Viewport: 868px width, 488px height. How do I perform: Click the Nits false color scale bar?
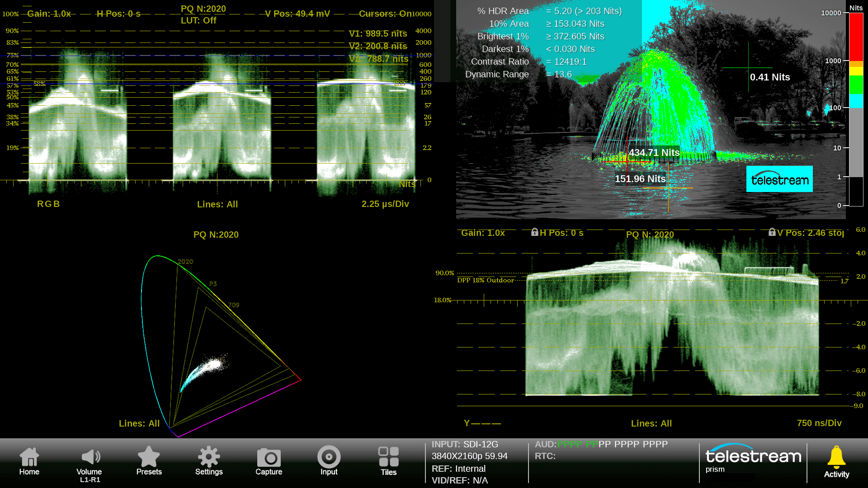click(856, 108)
